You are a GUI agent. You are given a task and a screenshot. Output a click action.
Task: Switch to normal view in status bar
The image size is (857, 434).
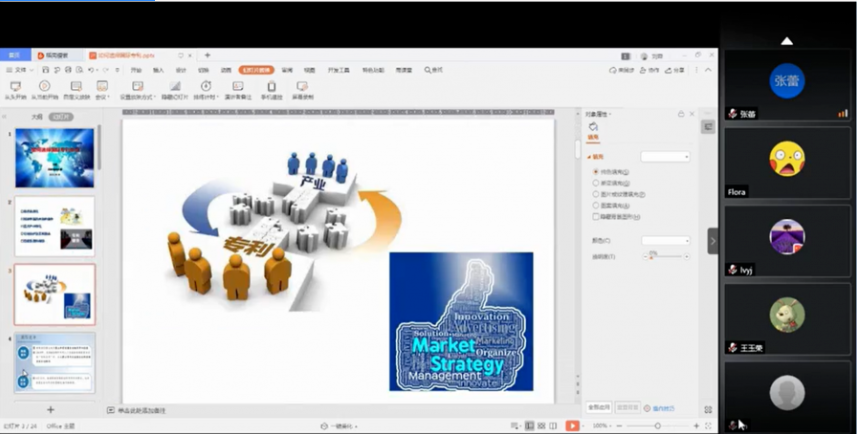[529, 426]
